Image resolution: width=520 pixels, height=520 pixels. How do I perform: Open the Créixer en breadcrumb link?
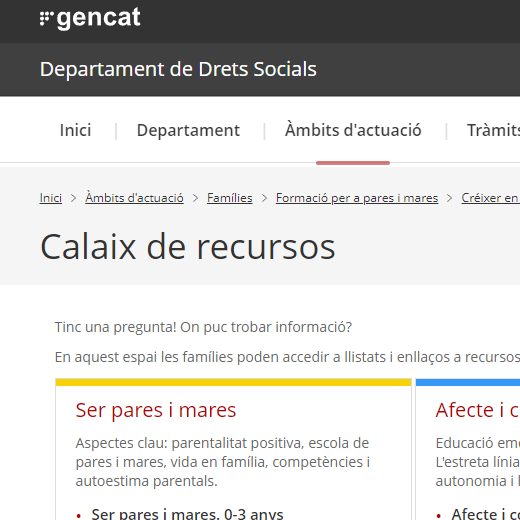491,198
